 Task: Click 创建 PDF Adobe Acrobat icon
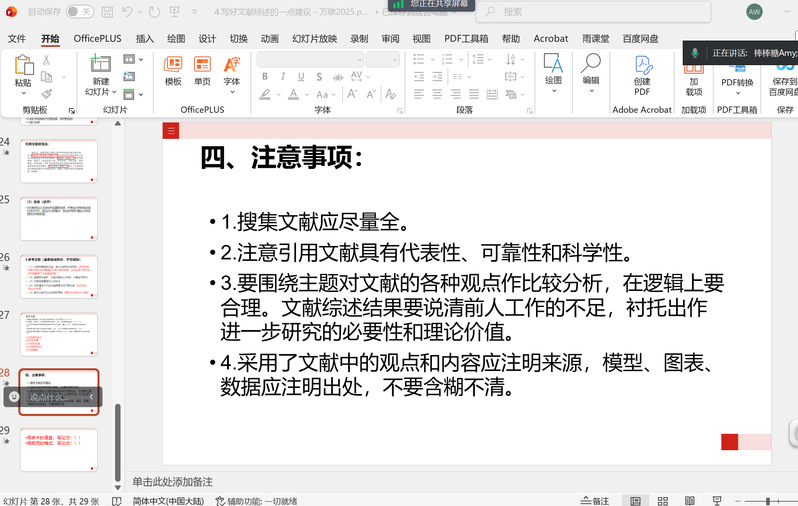click(x=642, y=74)
